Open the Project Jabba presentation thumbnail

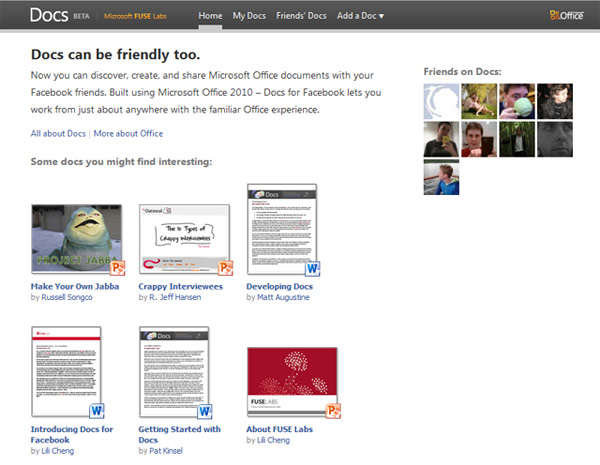click(77, 238)
